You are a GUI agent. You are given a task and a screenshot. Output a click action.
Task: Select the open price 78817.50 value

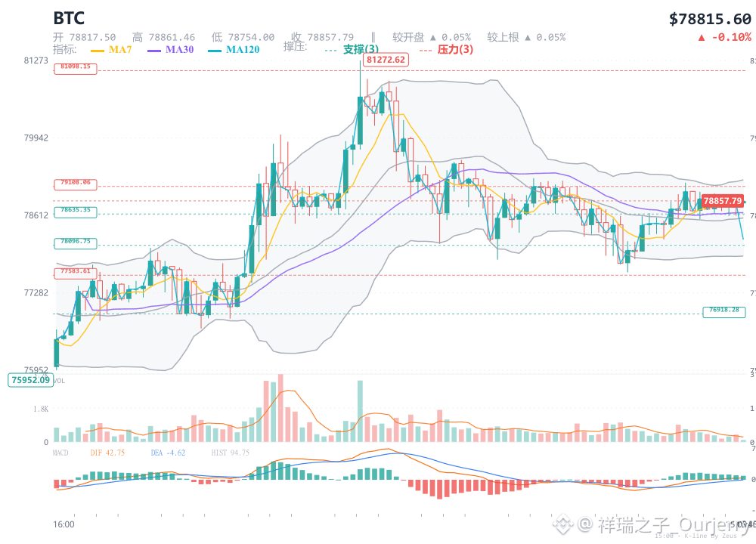[x=92, y=37]
